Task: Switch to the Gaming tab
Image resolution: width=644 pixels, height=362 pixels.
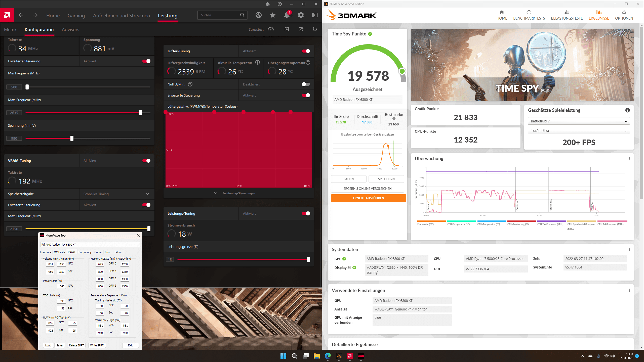Action: pyautogui.click(x=76, y=16)
